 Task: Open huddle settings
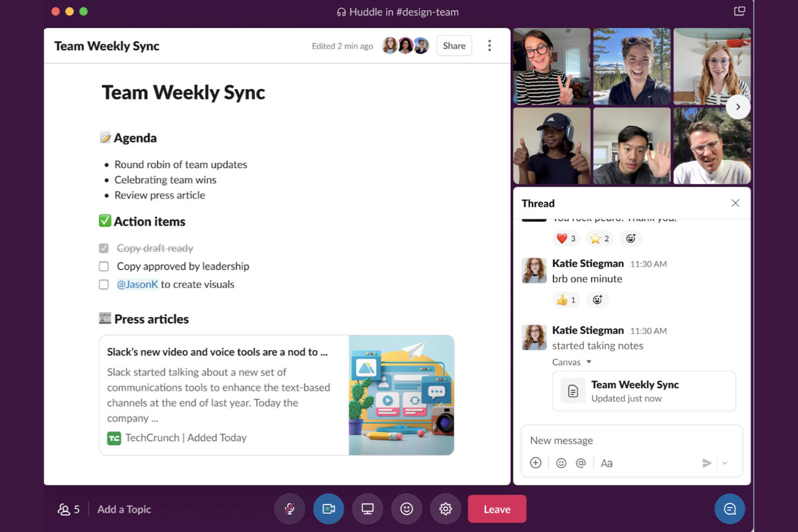[445, 508]
